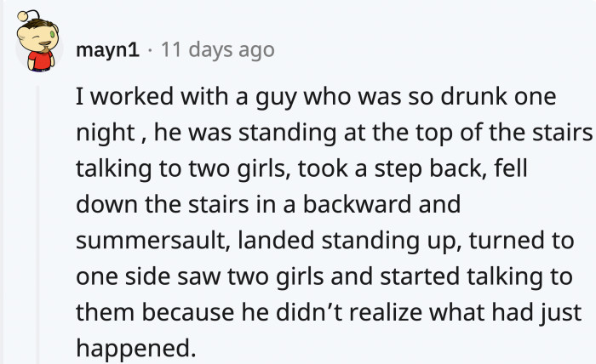Image resolution: width=596 pixels, height=364 pixels.
Task: Click the word "realize" in the comment
Action: pos(386,312)
